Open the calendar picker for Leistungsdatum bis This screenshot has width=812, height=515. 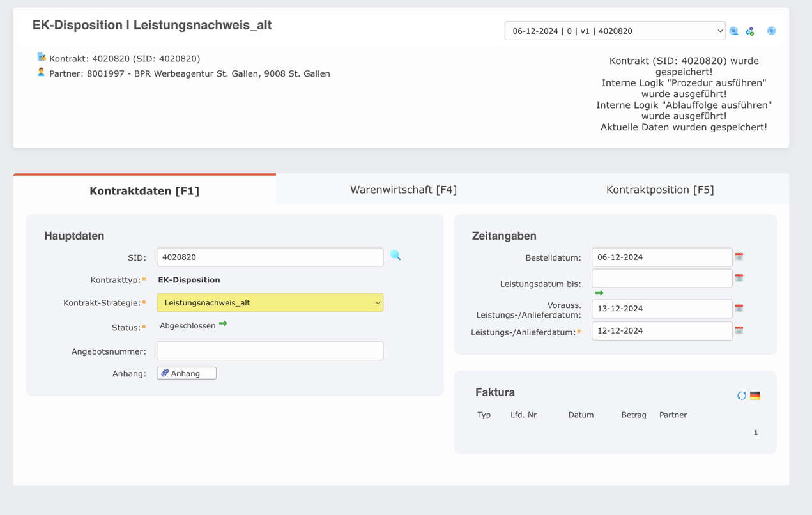click(739, 278)
